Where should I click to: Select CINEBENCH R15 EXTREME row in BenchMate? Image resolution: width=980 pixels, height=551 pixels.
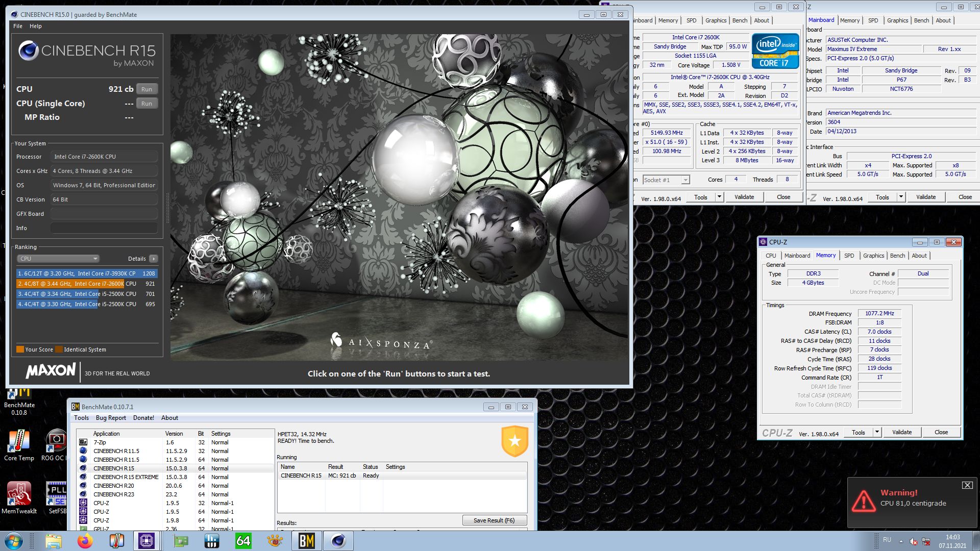(175, 477)
